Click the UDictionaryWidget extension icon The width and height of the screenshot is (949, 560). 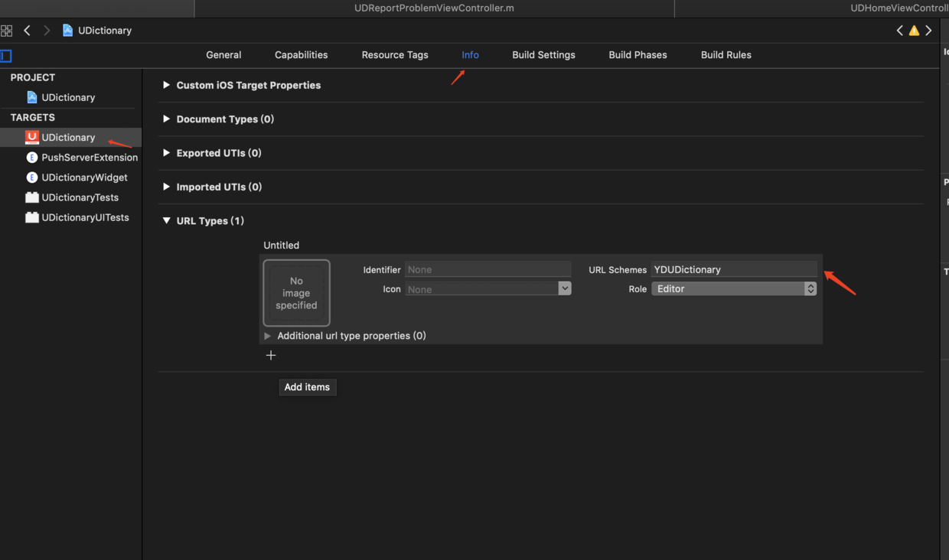click(31, 177)
